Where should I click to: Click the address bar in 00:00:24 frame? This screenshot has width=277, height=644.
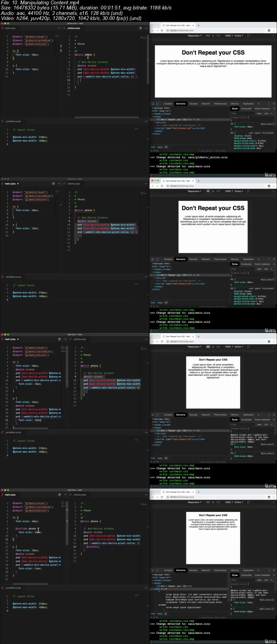216,31
